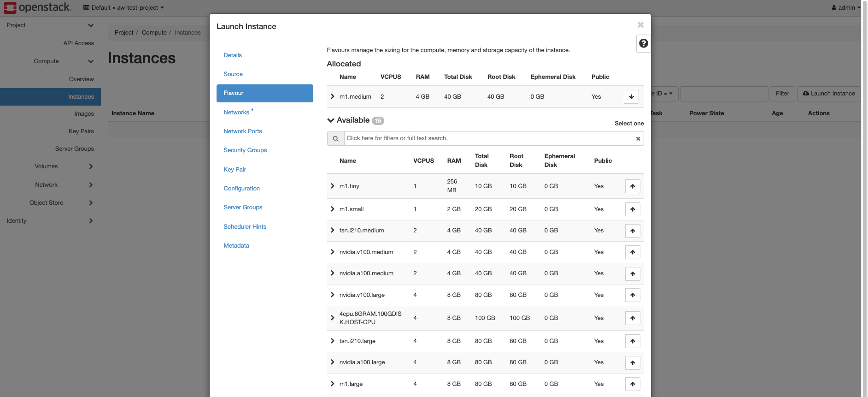Open Server Groups in left sidebar
868x397 pixels.
75,149
